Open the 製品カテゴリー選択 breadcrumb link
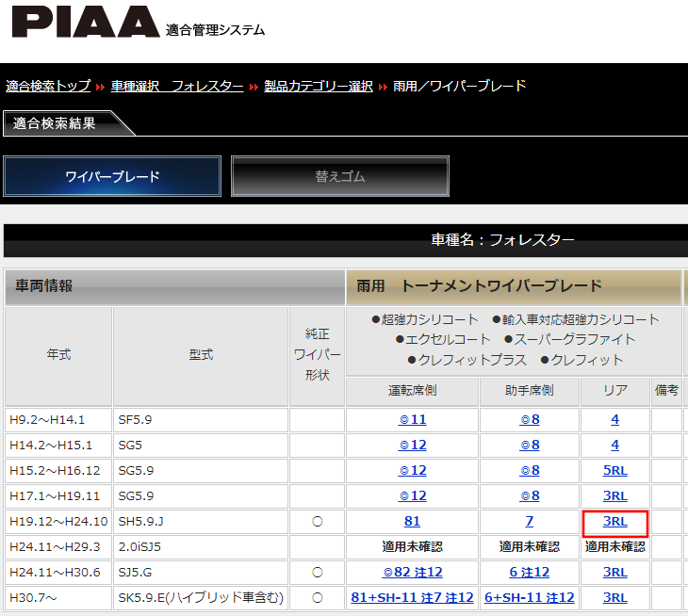The image size is (688, 616). (319, 86)
